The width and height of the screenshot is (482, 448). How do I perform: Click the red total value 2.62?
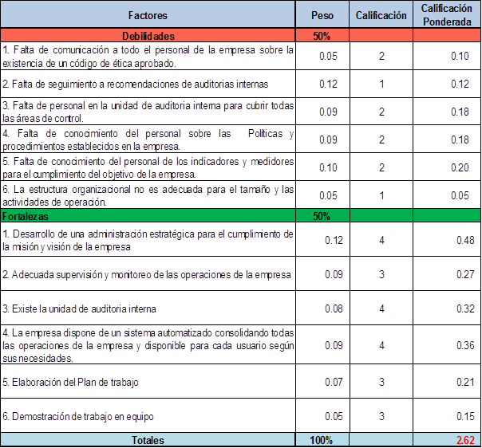[x=465, y=440]
